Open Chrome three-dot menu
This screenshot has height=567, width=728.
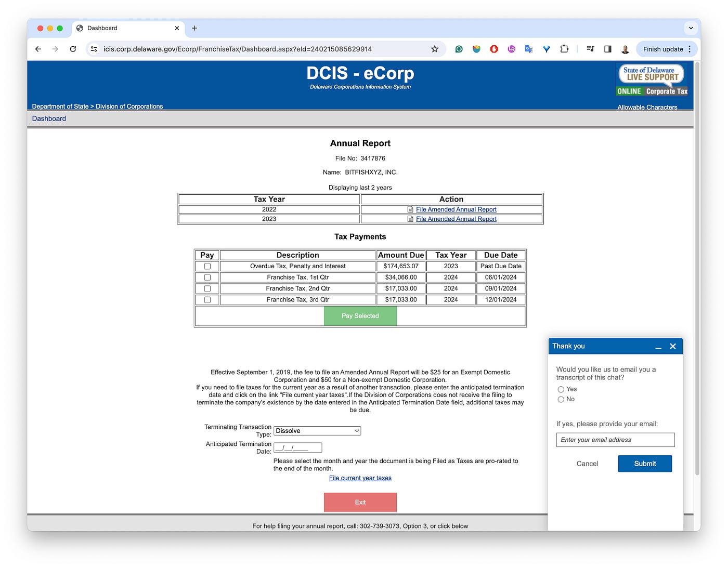(690, 49)
